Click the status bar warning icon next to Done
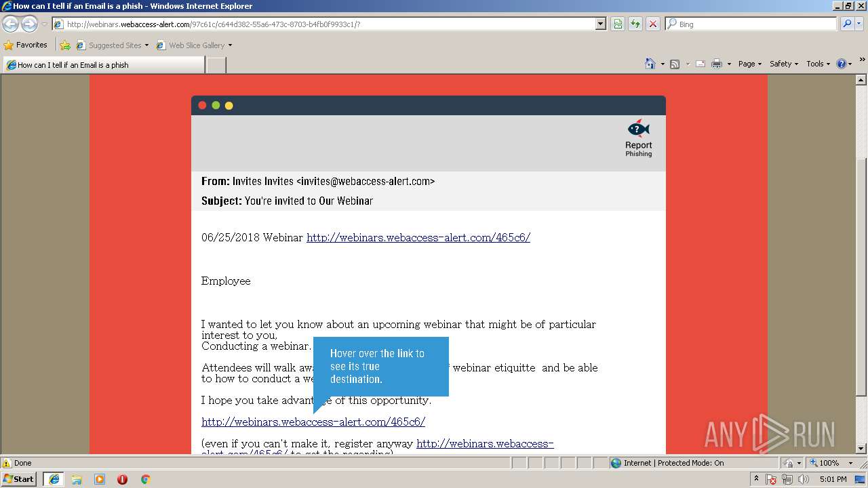Image resolution: width=868 pixels, height=488 pixels. coord(6,463)
